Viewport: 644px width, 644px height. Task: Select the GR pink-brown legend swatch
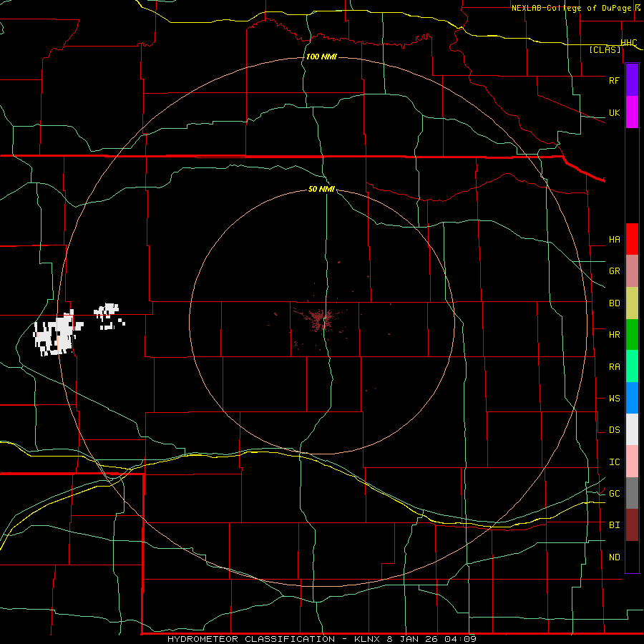tap(632, 270)
